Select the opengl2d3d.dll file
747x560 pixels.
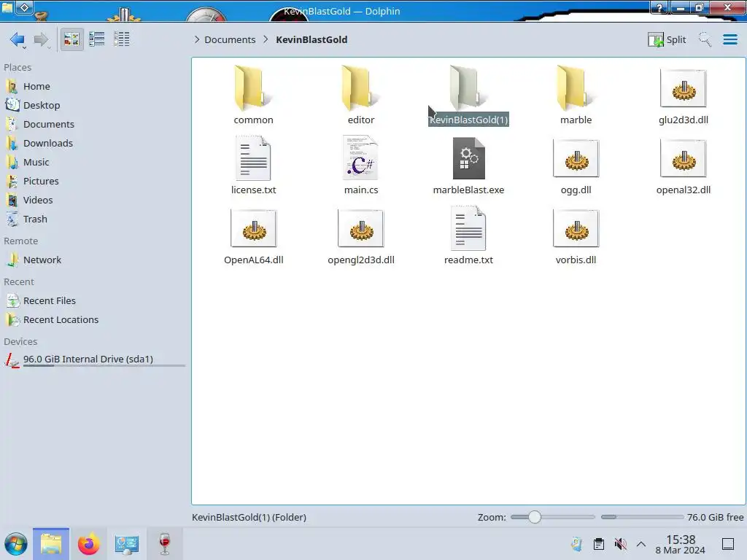point(361,236)
